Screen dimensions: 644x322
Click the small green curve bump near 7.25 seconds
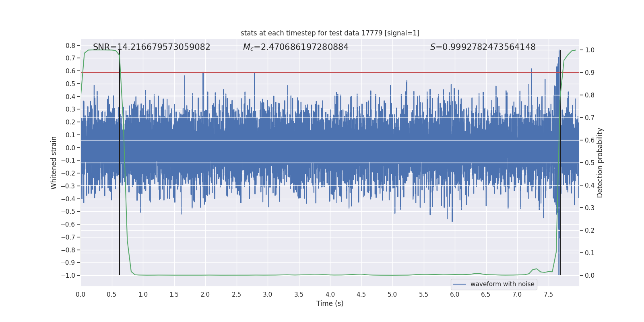click(x=535, y=269)
